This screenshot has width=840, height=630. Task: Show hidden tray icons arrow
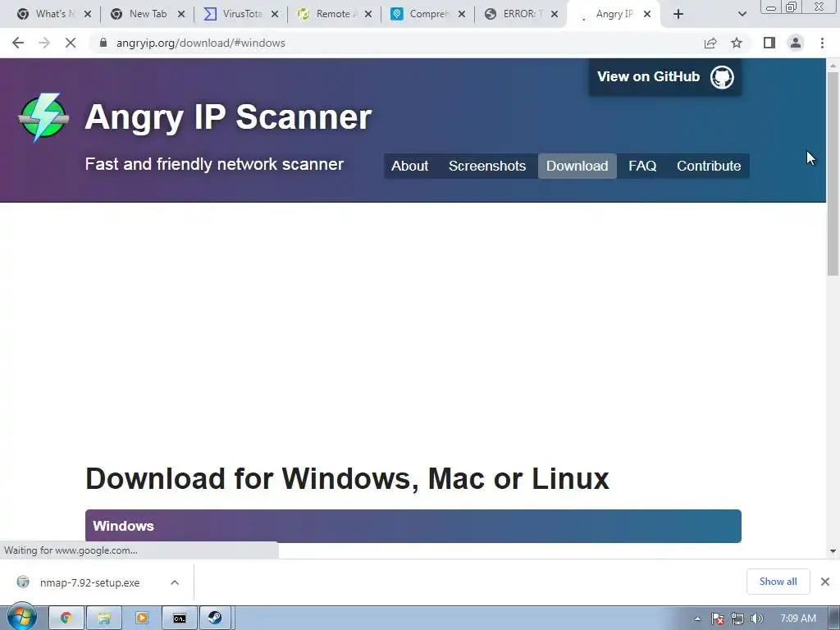697,619
